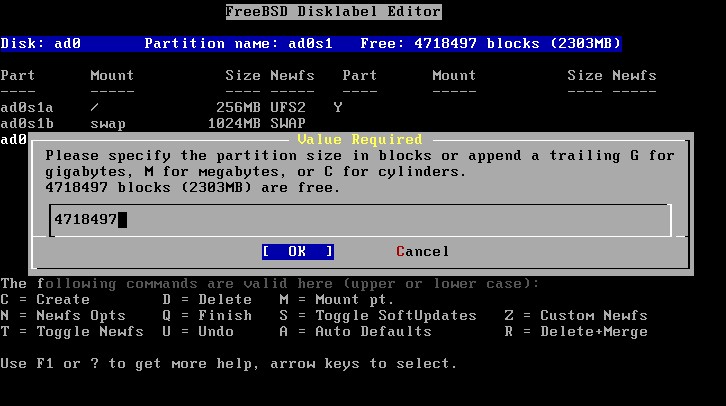726x406 pixels.
Task: Click the 'FreeBSD Disklabel Editor' title
Action: click(333, 12)
